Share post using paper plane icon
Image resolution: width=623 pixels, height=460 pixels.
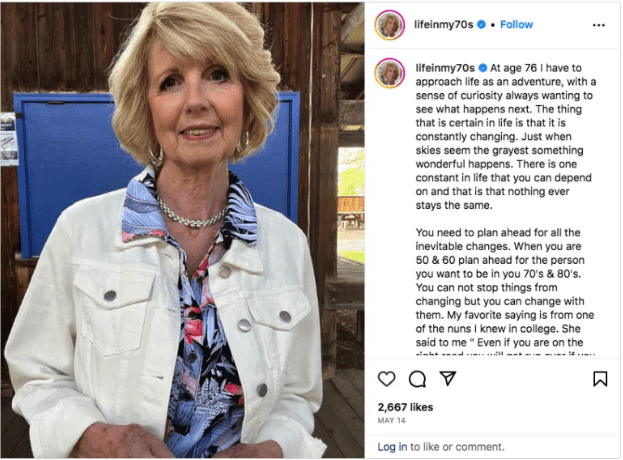pyautogui.click(x=448, y=379)
